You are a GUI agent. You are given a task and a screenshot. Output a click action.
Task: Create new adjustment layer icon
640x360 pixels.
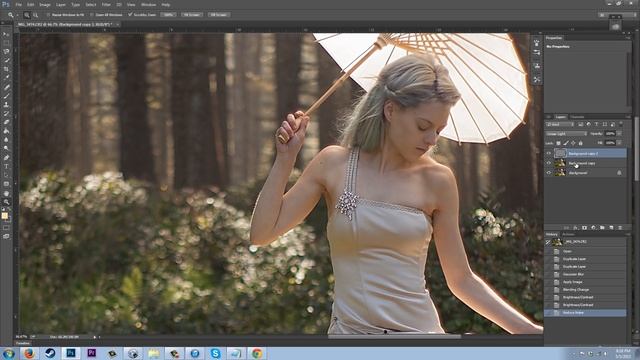[x=593, y=228]
